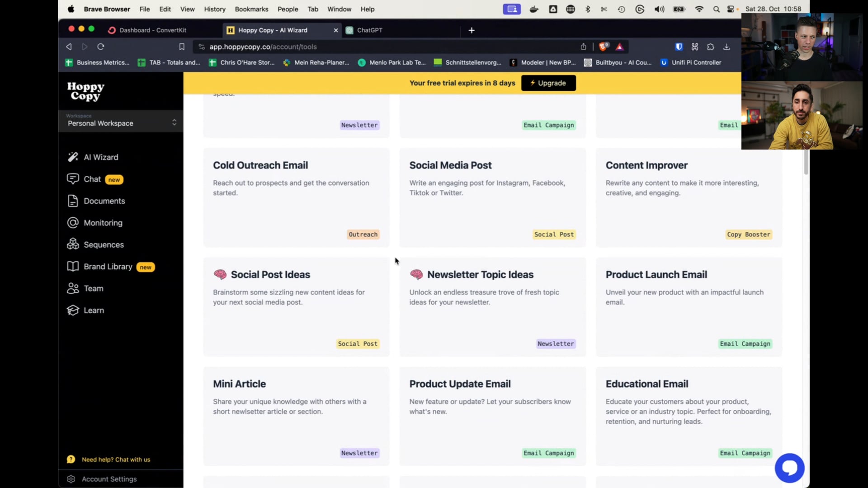Click the browser downloads arrow icon
The height and width of the screenshot is (488, 868).
pyautogui.click(x=726, y=47)
